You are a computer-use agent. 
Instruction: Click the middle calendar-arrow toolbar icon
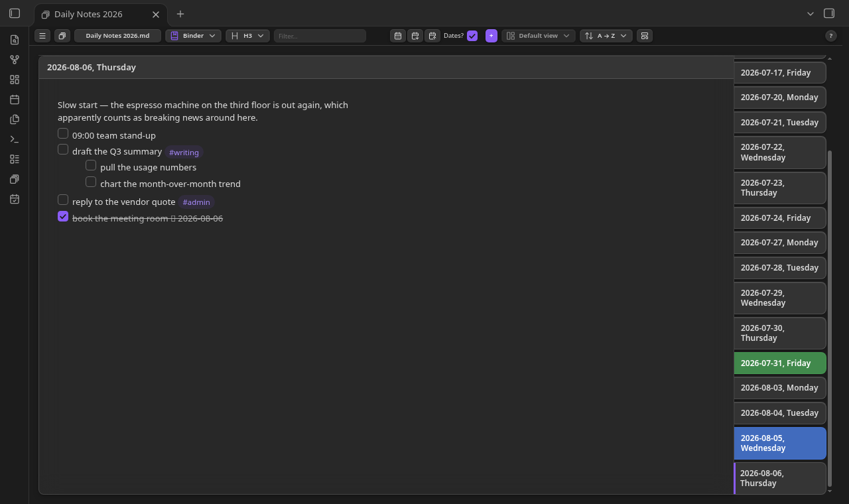tap(415, 36)
